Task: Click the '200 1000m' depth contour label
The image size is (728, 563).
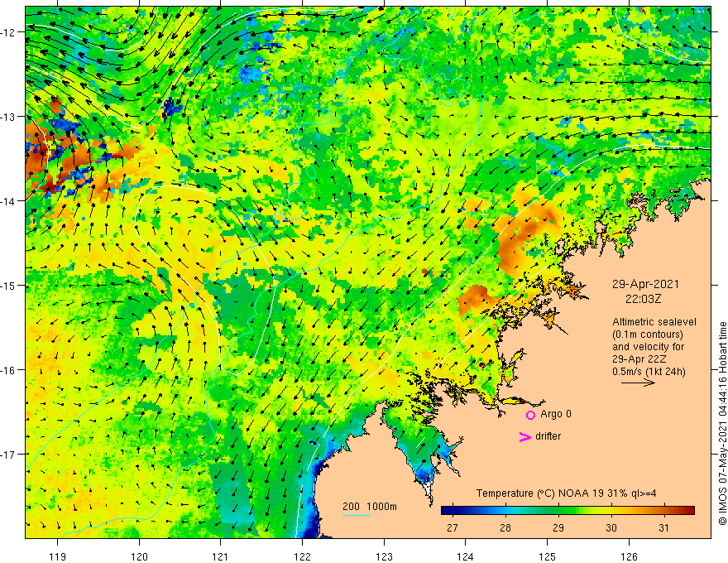Action: coord(370,507)
